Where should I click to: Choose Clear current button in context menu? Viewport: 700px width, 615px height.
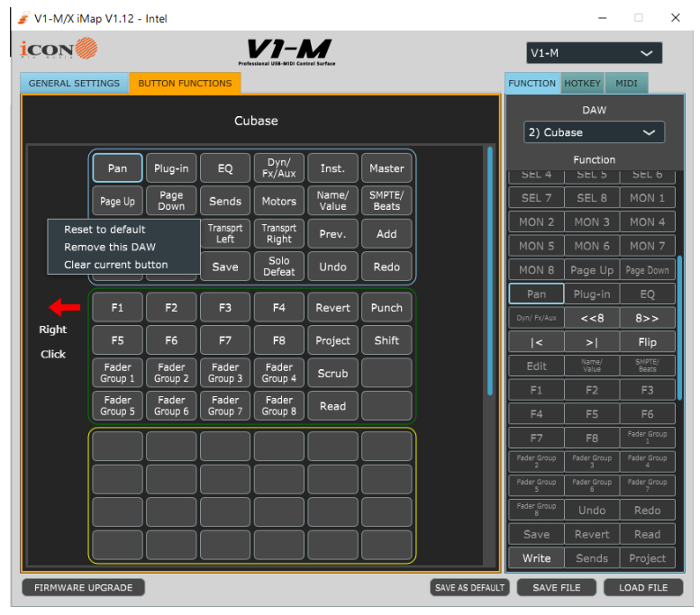(x=116, y=265)
